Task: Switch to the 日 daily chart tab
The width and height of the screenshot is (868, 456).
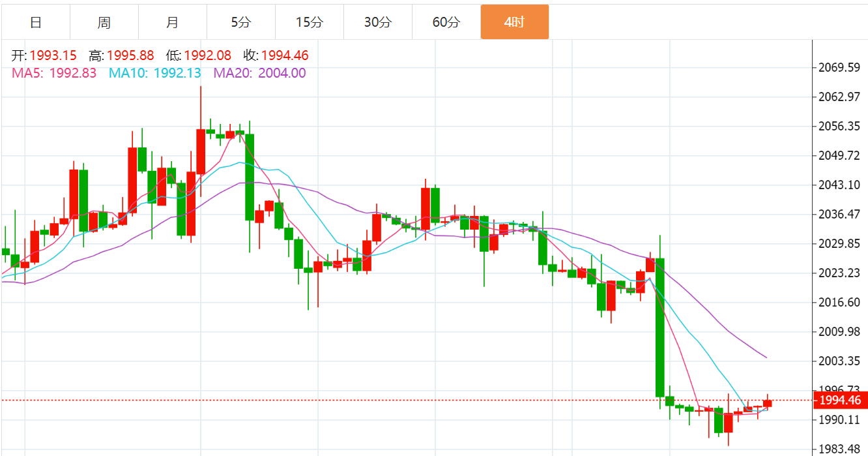Action: click(36, 22)
